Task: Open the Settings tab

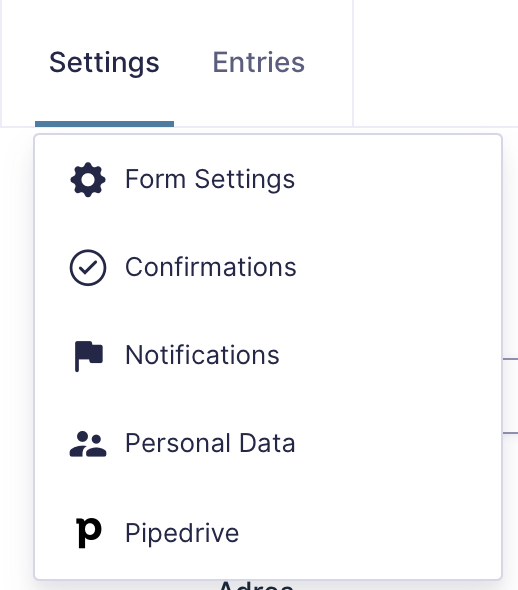Action: click(104, 62)
